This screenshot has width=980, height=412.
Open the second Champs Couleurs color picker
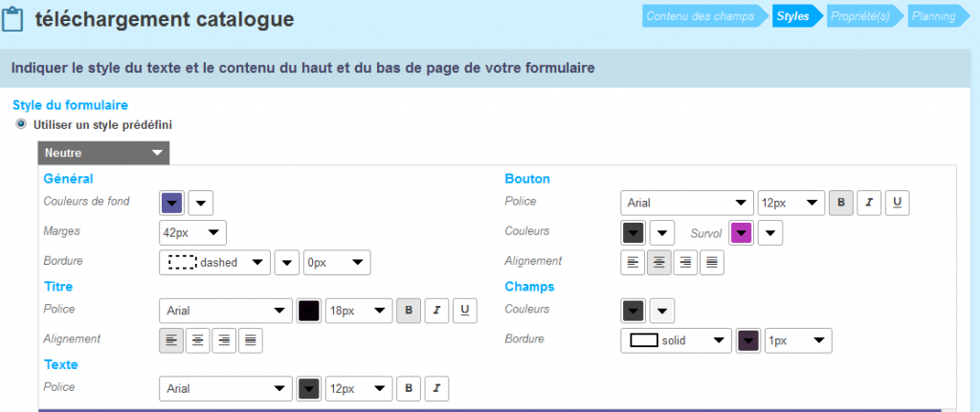[x=662, y=311]
